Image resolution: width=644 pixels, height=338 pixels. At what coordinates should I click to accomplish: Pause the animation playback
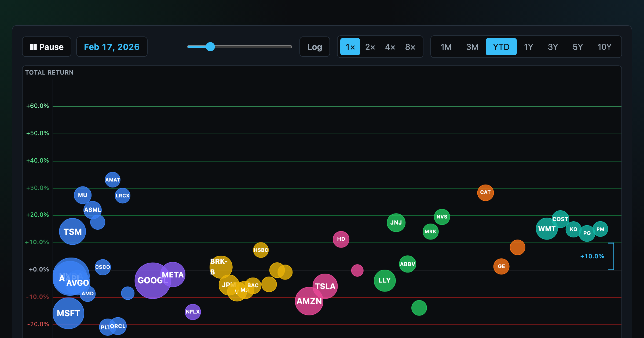(x=47, y=47)
